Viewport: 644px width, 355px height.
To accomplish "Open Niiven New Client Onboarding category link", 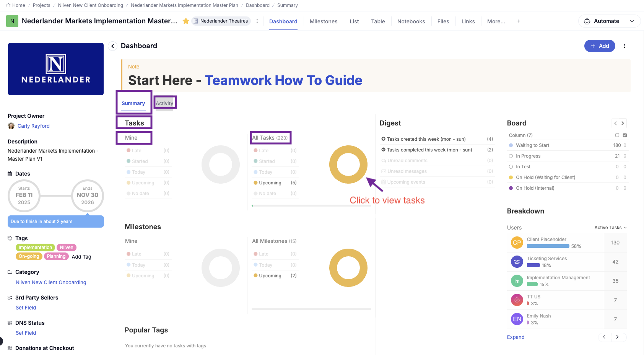I will point(51,282).
